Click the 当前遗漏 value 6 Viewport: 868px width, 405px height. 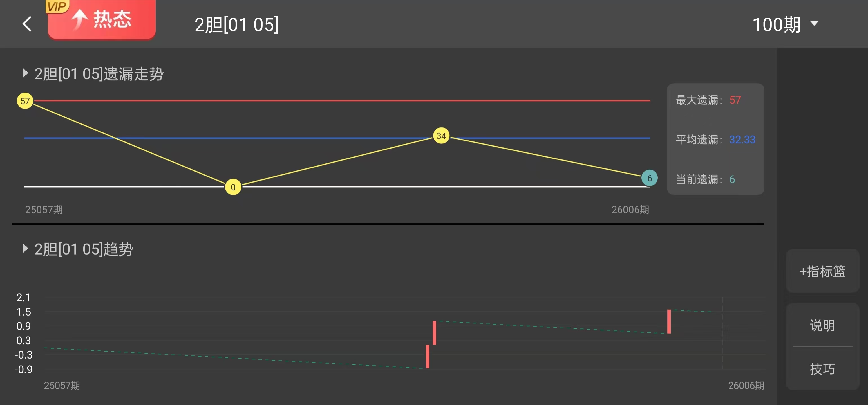pyautogui.click(x=732, y=179)
